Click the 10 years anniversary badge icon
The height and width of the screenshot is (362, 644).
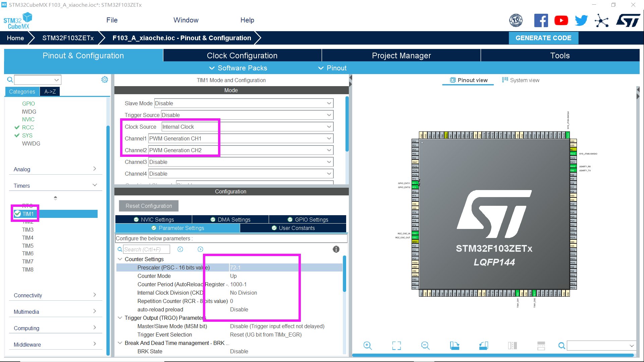coord(516,20)
